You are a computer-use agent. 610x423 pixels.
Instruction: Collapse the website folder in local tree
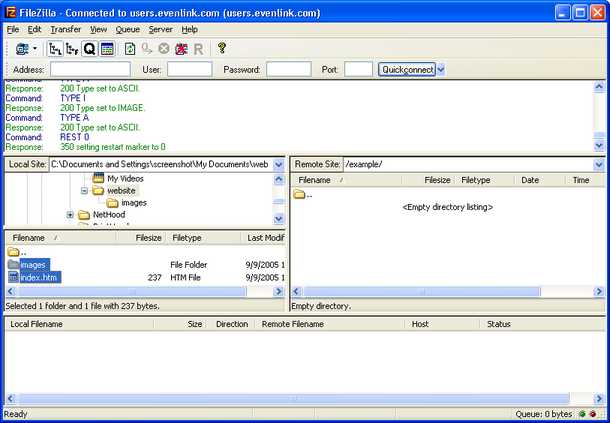point(84,191)
